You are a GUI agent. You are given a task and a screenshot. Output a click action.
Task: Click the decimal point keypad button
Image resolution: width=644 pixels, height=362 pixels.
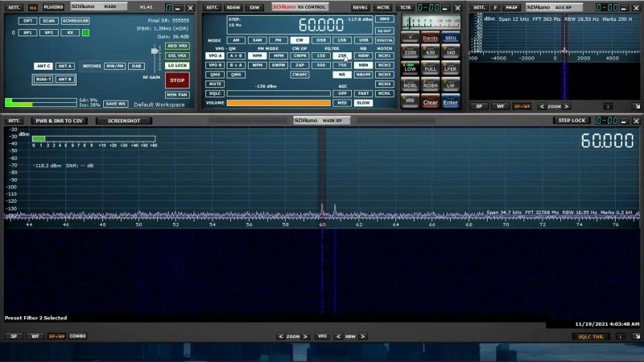click(410, 38)
